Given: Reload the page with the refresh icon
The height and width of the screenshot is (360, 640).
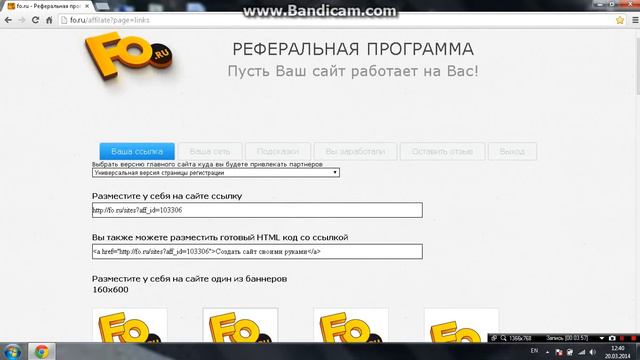Looking at the screenshot, I should 36,20.
